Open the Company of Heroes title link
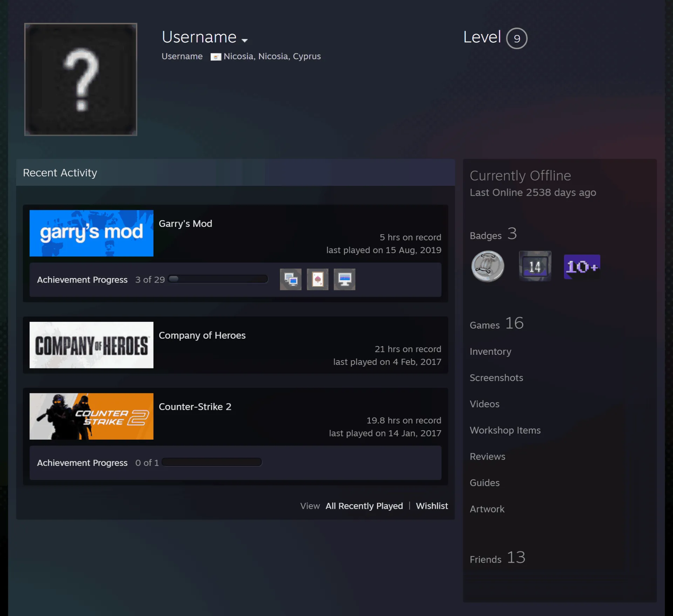Screen dimensions: 673x616 (202, 336)
